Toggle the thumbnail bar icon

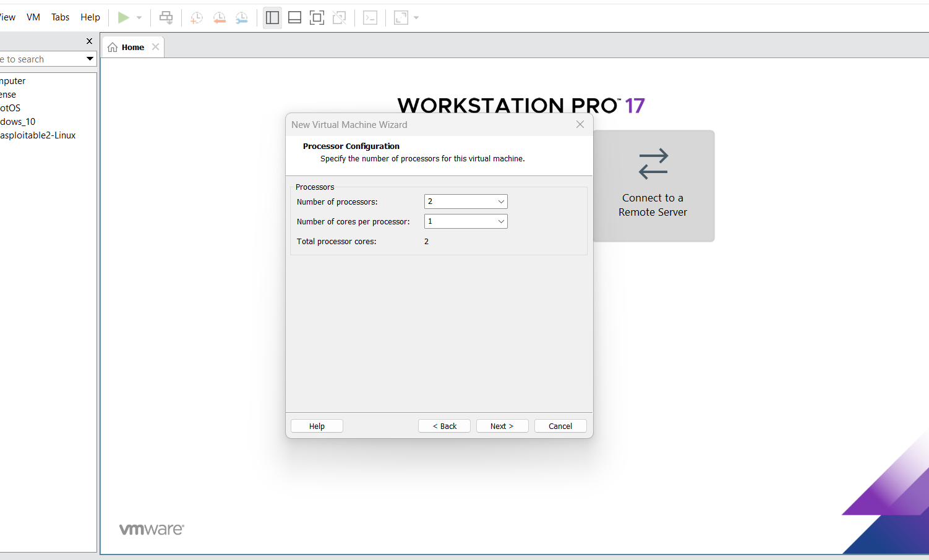click(x=295, y=18)
